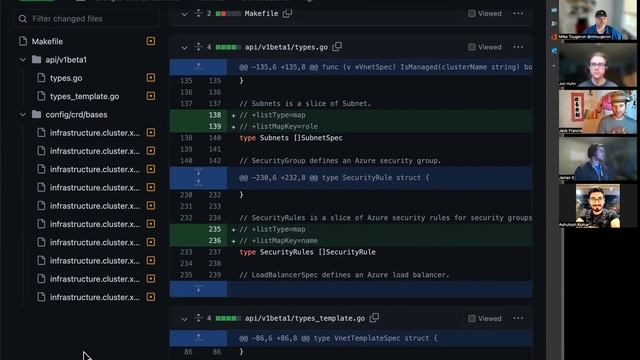Copy api/v1beta1/types.go file path
The width and height of the screenshot is (640, 360).
click(x=337, y=47)
